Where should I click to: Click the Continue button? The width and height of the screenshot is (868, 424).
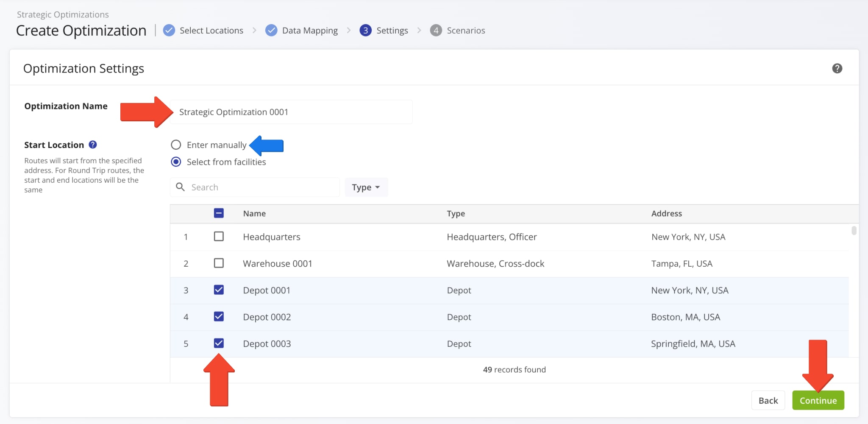point(818,400)
